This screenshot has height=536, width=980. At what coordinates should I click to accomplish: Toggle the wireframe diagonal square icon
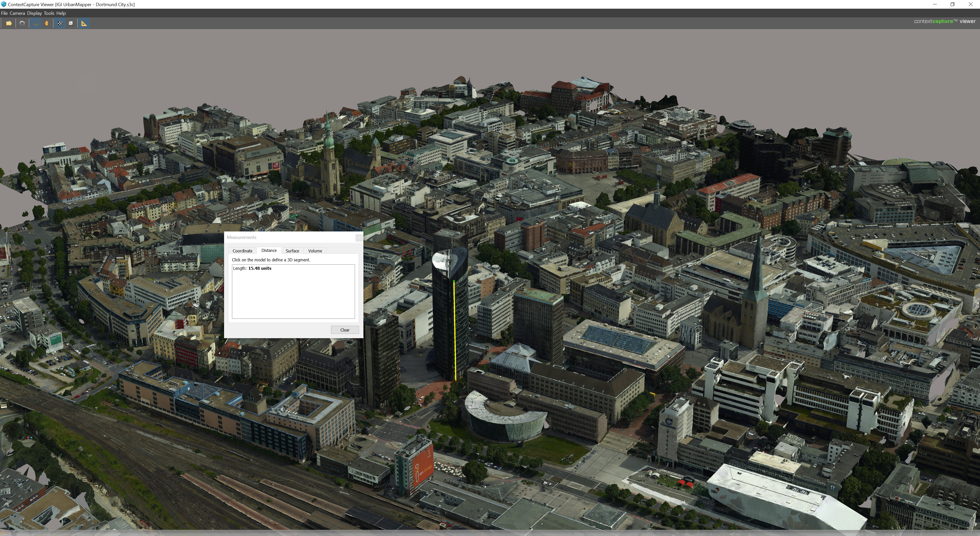click(x=71, y=23)
